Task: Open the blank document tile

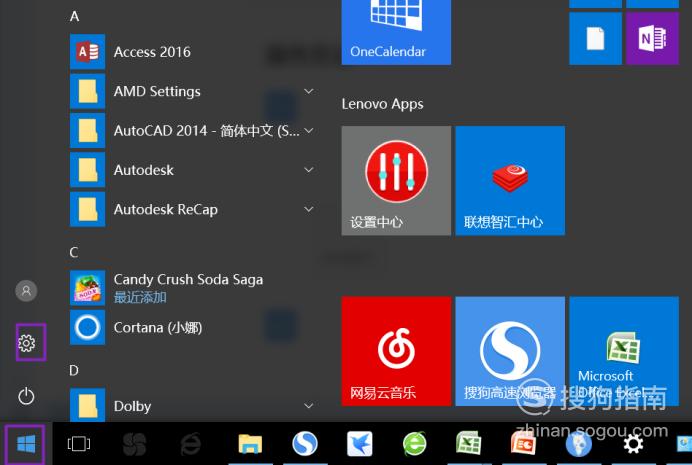Action: [595, 39]
